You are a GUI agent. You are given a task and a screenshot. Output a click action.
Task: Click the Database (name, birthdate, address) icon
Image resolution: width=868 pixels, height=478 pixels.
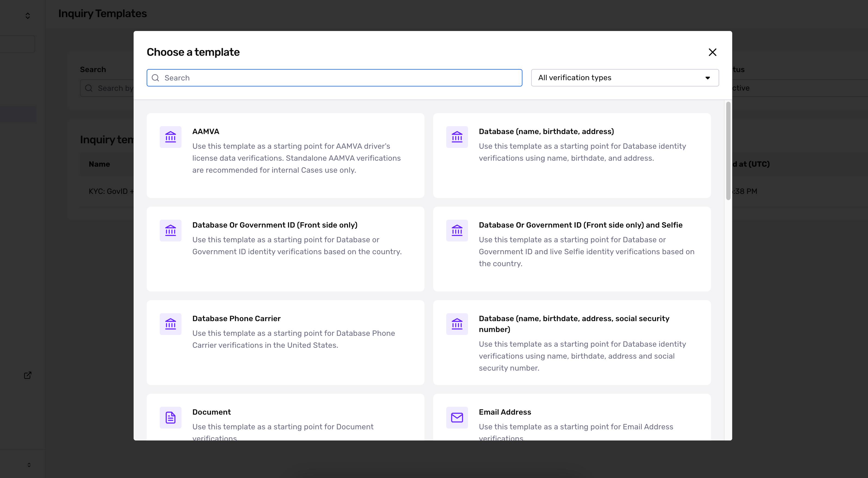tap(457, 137)
